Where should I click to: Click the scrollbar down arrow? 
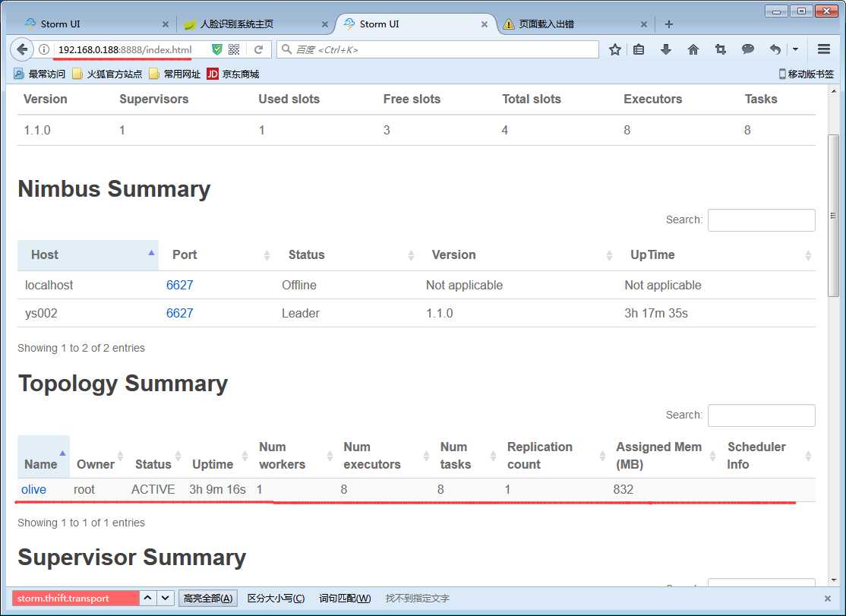(x=834, y=581)
